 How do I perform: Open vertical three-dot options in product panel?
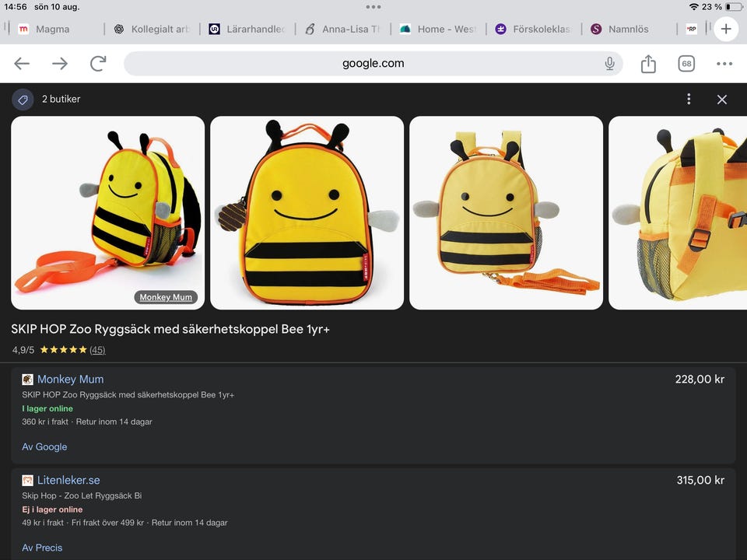click(689, 99)
